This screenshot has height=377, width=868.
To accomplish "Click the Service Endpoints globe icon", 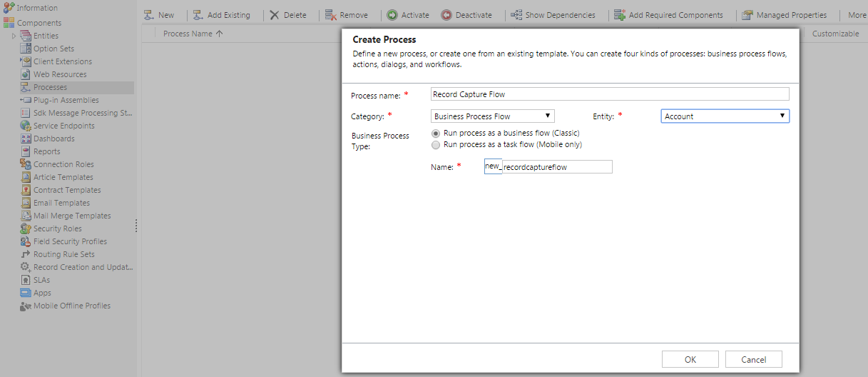I will [26, 126].
